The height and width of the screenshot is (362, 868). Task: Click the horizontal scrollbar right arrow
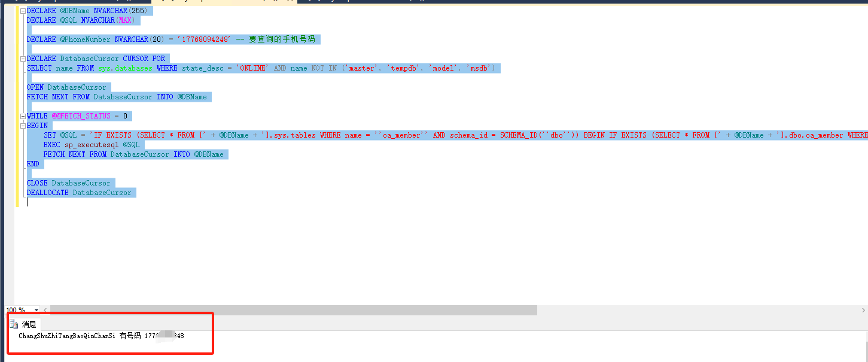click(863, 311)
